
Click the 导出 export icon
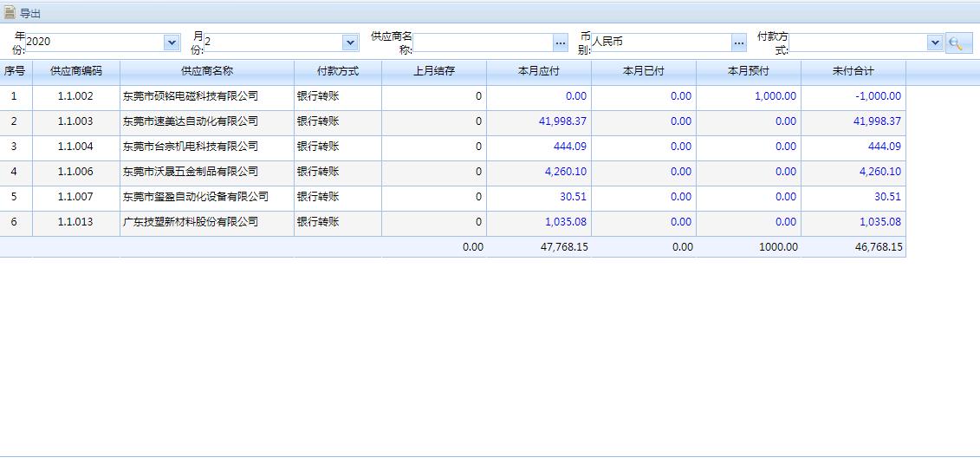coord(10,12)
